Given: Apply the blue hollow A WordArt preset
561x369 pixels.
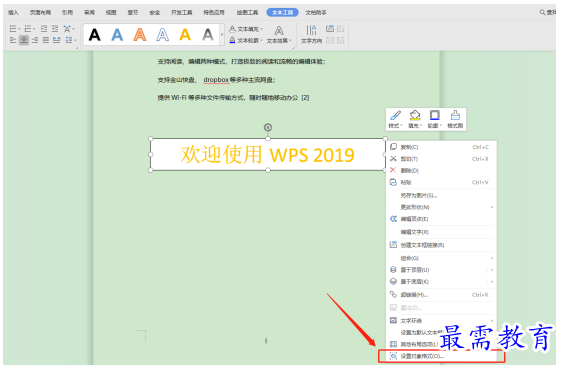Looking at the screenshot, I should click(162, 35).
